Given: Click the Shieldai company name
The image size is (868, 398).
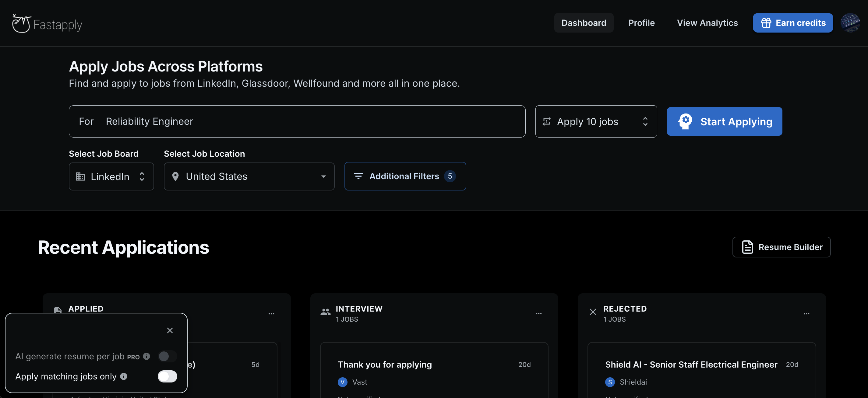Looking at the screenshot, I should coord(633,382).
